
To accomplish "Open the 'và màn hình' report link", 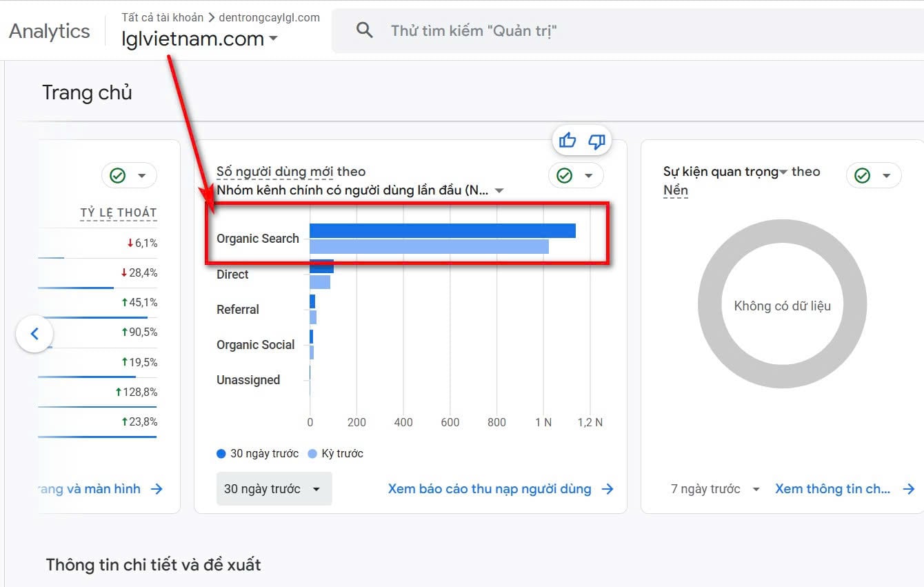I will tap(90, 489).
